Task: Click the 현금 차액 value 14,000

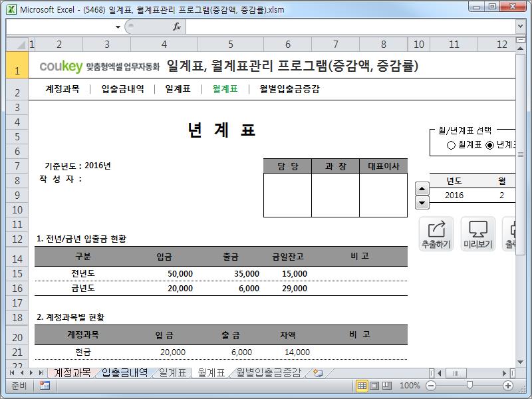Action: pyautogui.click(x=297, y=352)
